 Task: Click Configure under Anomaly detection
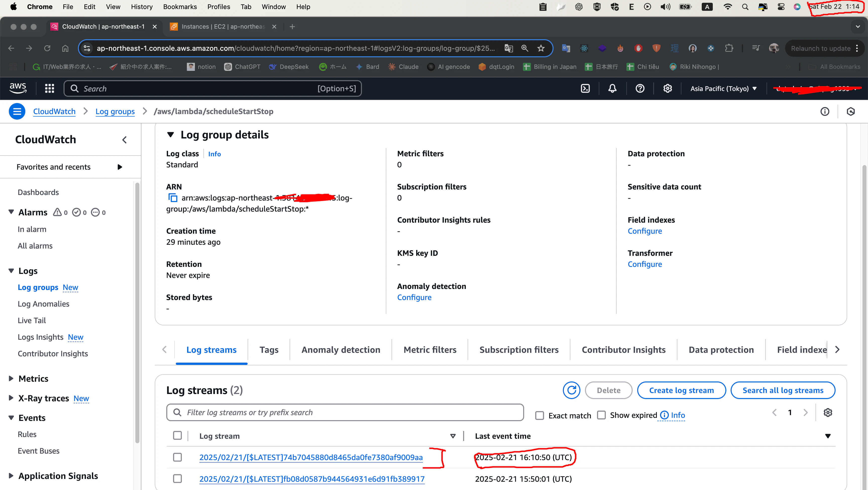[x=414, y=298]
